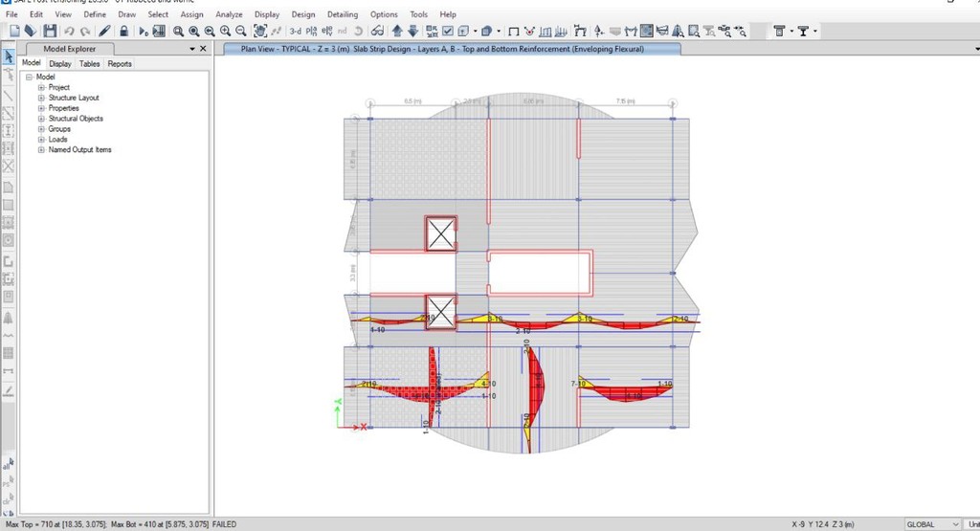Expand the Groups tree node
The width and height of the screenshot is (980, 531).
coord(41,129)
